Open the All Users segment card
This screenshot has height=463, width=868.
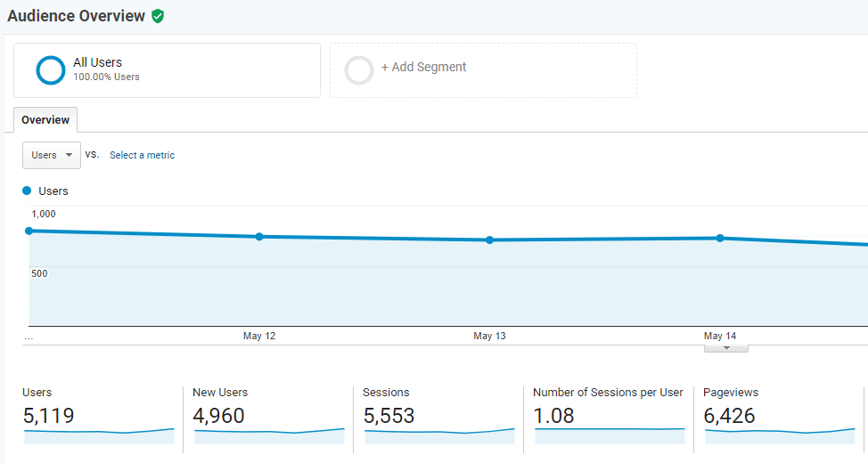point(168,70)
